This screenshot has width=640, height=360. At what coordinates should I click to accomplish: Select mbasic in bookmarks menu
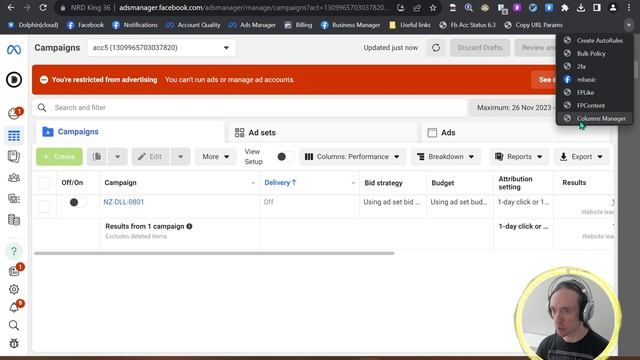tap(594, 80)
